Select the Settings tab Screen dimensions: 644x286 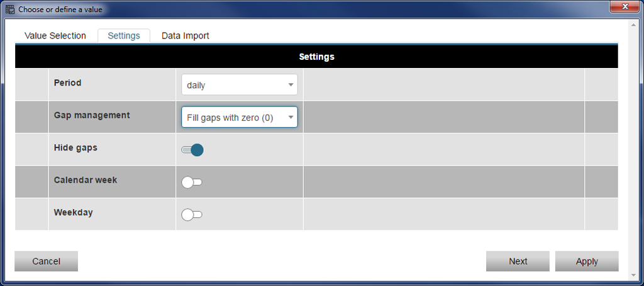tap(124, 36)
